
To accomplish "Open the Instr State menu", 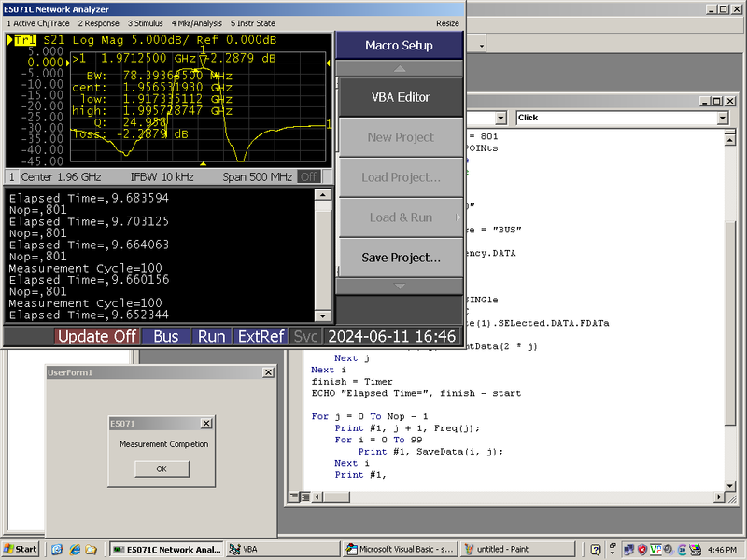I will [252, 22].
